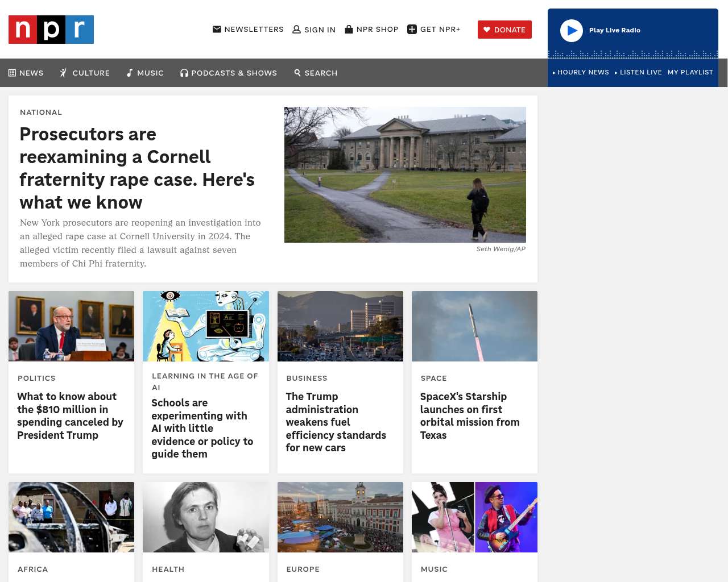Expand the Listen Live option
The height and width of the screenshot is (582, 728).
[x=638, y=72]
